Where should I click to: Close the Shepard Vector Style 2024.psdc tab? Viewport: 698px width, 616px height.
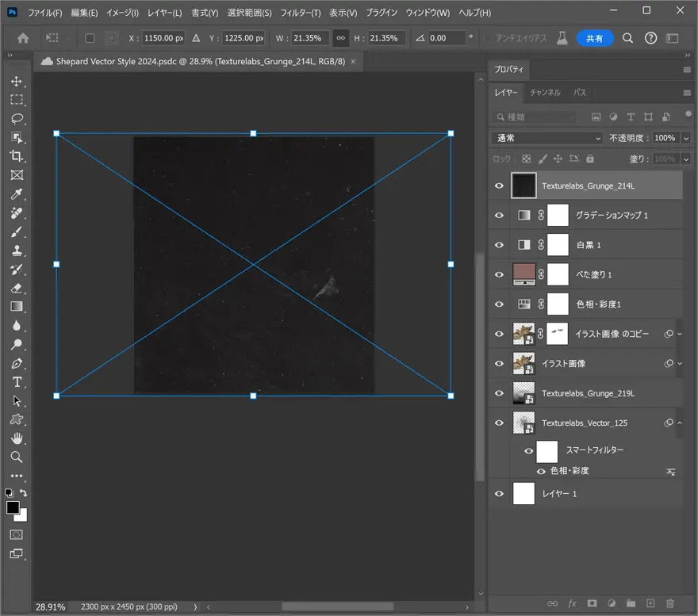point(353,61)
